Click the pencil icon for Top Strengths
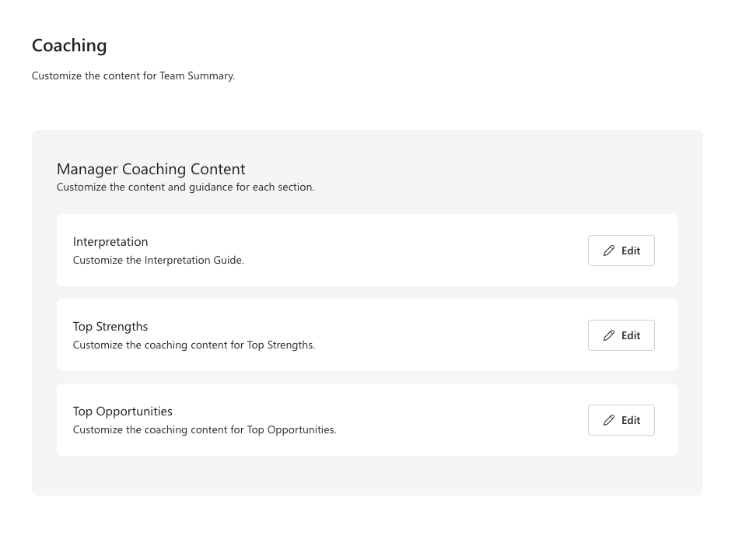The height and width of the screenshot is (536, 756). point(609,335)
